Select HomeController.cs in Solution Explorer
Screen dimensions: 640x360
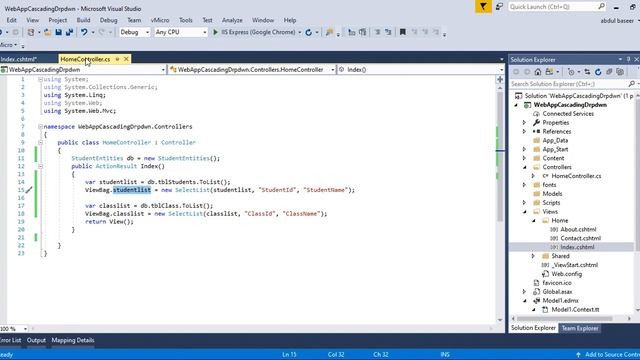coord(576,176)
